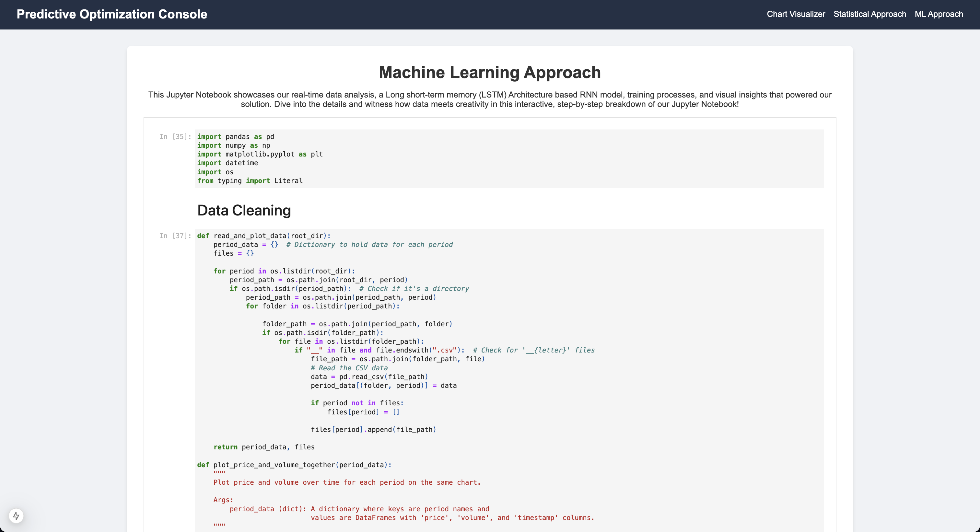Click the Machine Learning Approach heading
This screenshot has height=532, width=980.
pyautogui.click(x=490, y=72)
